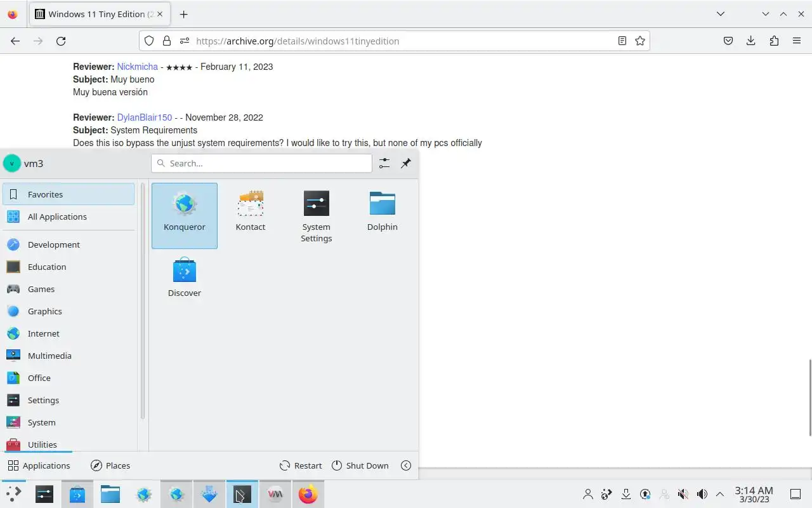Open System Settings in the launcher favorites
Image resolution: width=812 pixels, height=508 pixels.
coord(317,215)
